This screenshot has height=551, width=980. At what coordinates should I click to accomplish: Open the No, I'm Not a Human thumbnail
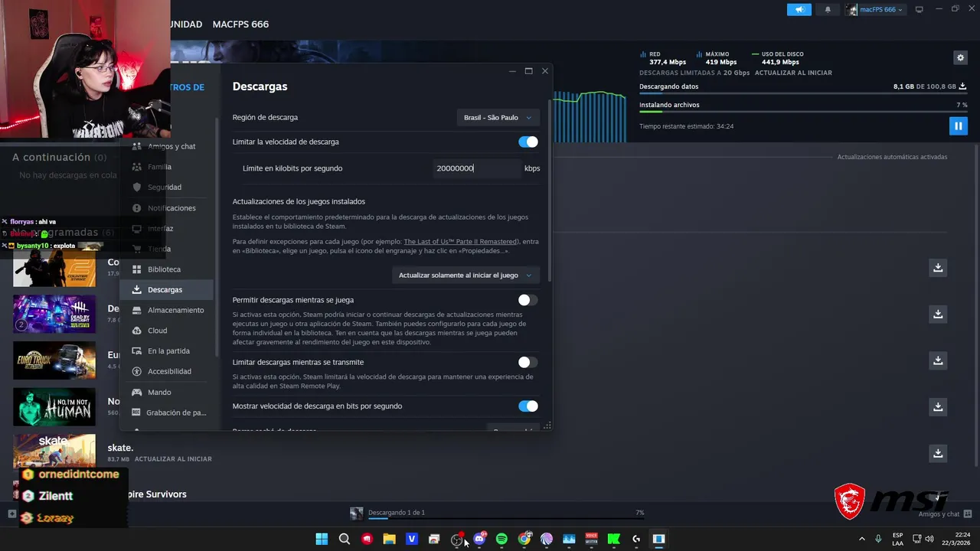[x=54, y=407]
